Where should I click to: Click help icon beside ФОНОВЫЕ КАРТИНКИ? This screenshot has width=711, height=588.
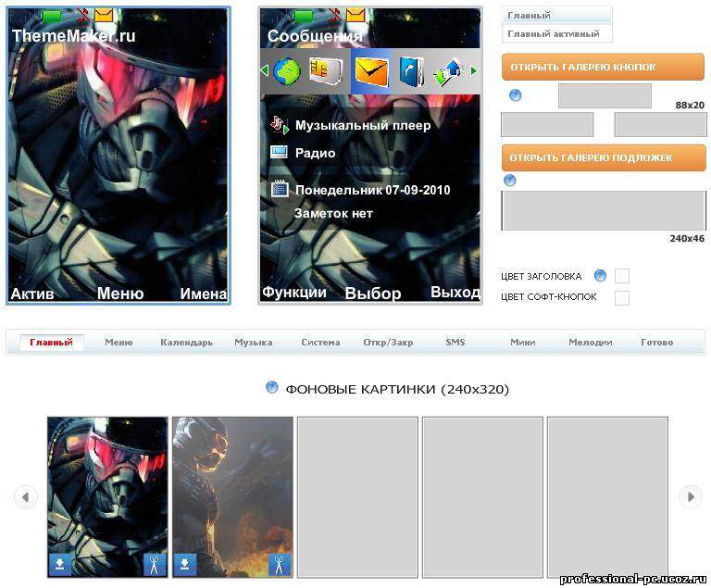pyautogui.click(x=271, y=387)
